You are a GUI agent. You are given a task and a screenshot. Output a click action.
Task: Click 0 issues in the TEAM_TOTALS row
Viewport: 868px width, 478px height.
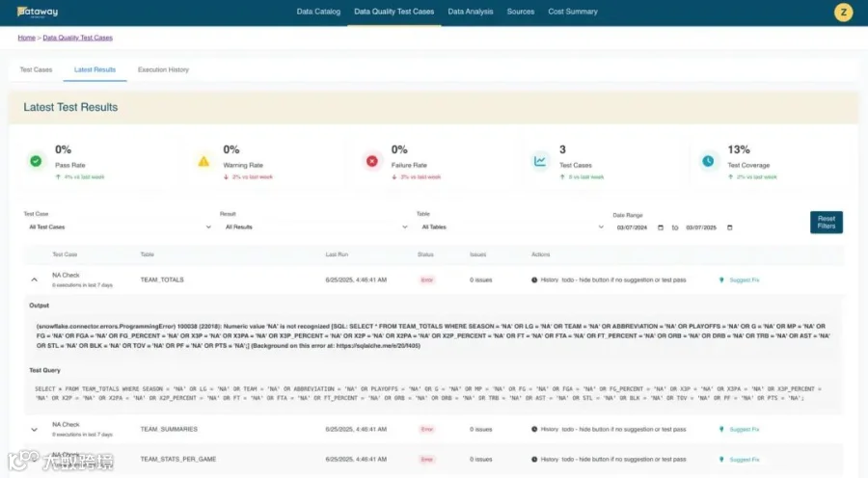[481, 279]
